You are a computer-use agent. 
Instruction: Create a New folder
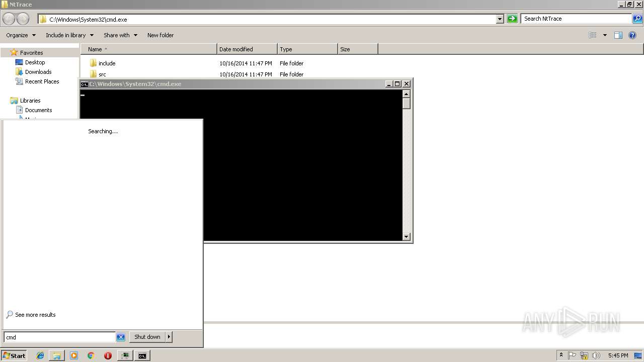[x=160, y=35]
